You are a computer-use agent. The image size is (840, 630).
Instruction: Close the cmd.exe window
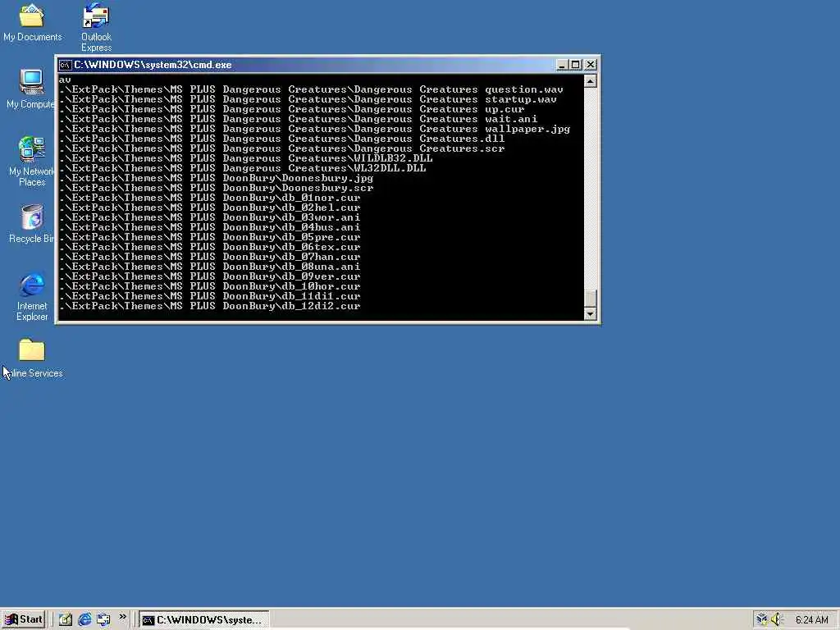click(x=591, y=65)
